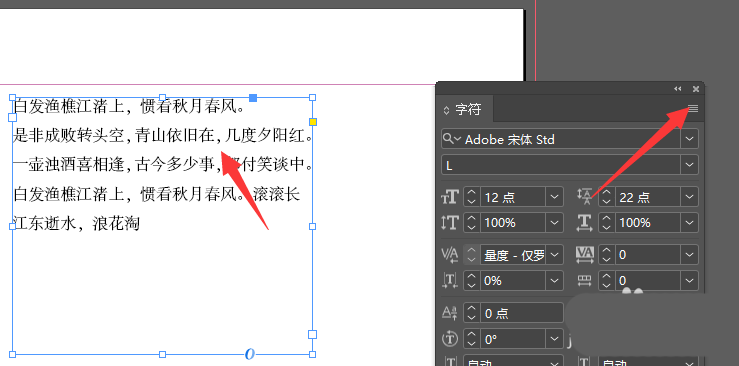Open the tracking dropdown
This screenshot has height=366, width=739.
[x=690, y=255]
